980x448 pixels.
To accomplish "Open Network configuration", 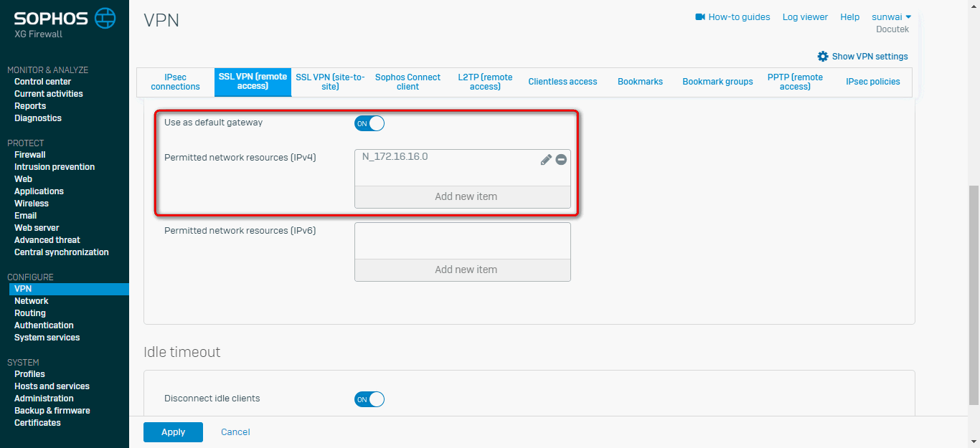I will pos(32,301).
